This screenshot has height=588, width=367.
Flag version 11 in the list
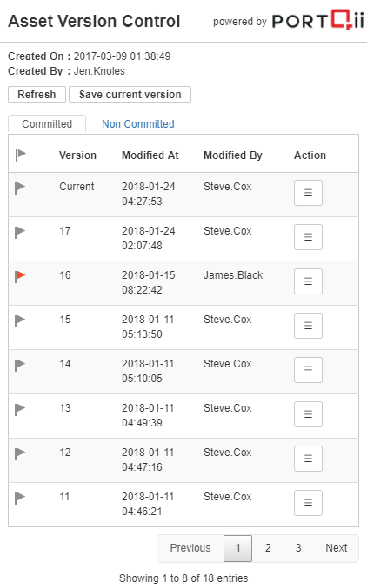[20, 498]
